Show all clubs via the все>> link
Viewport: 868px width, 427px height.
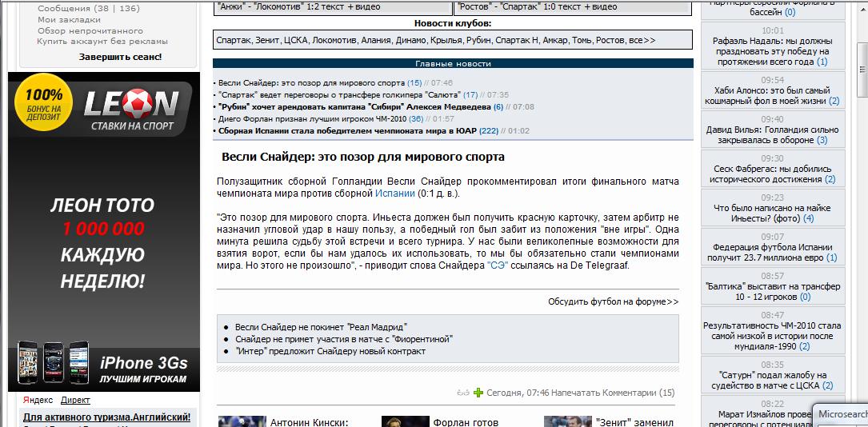click(642, 40)
